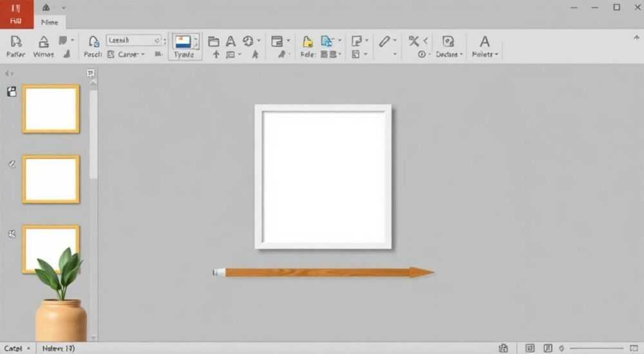644x354 pixels.
Task: Click the circular refresh arrows icon
Action: point(248,41)
